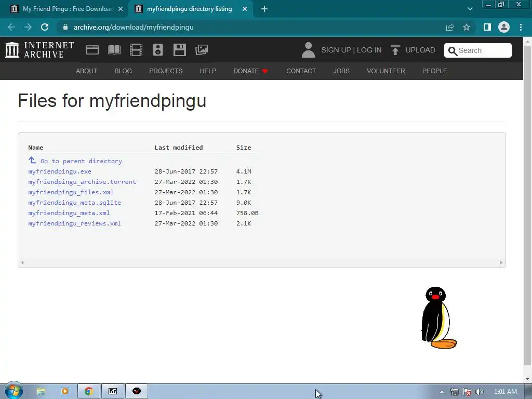Follow Go to parent directory link
Viewport: 532px width, 399px height.
(81, 161)
